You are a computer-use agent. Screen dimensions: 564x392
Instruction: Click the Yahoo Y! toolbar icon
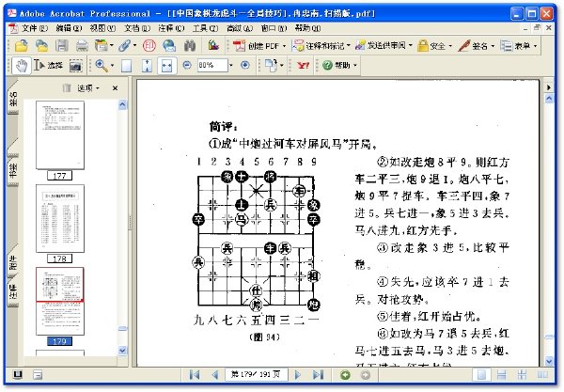click(303, 66)
